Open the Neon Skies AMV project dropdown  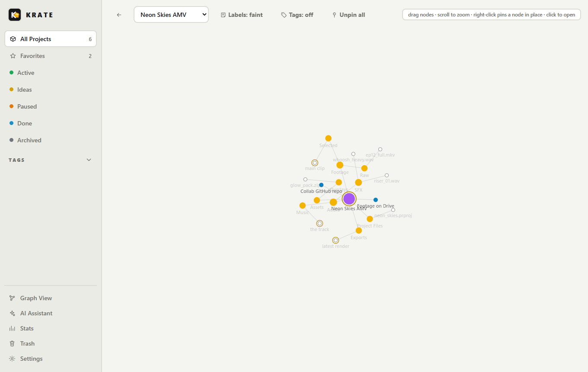[171, 15]
